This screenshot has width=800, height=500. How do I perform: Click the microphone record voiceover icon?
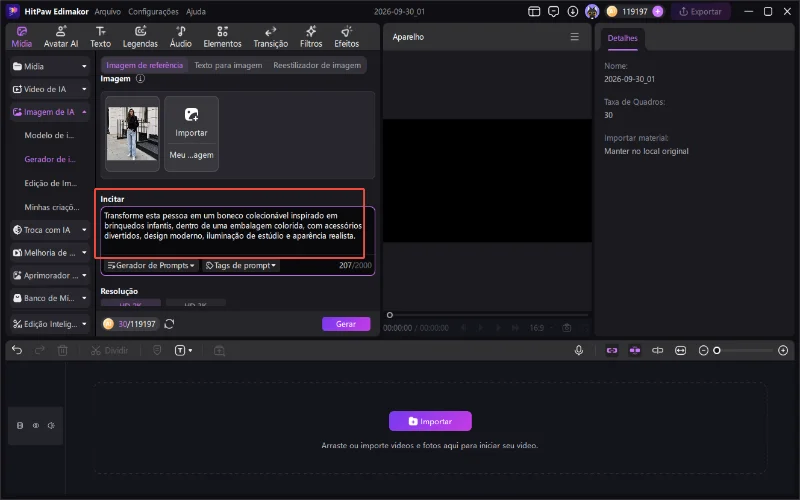(x=579, y=351)
